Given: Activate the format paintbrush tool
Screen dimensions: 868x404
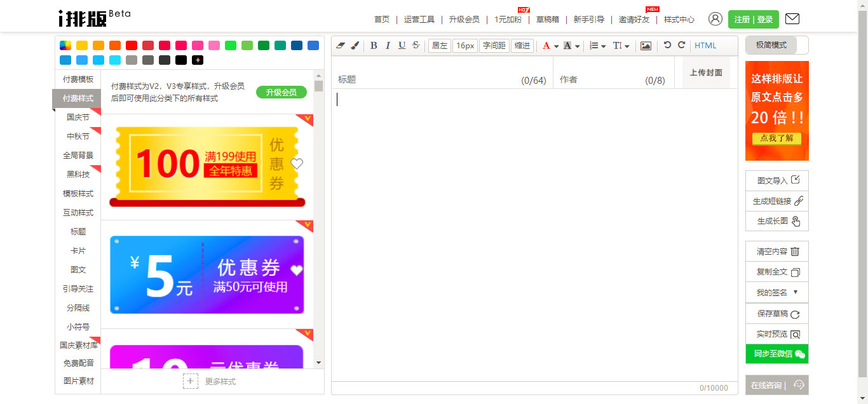Looking at the screenshot, I should coord(355,45).
